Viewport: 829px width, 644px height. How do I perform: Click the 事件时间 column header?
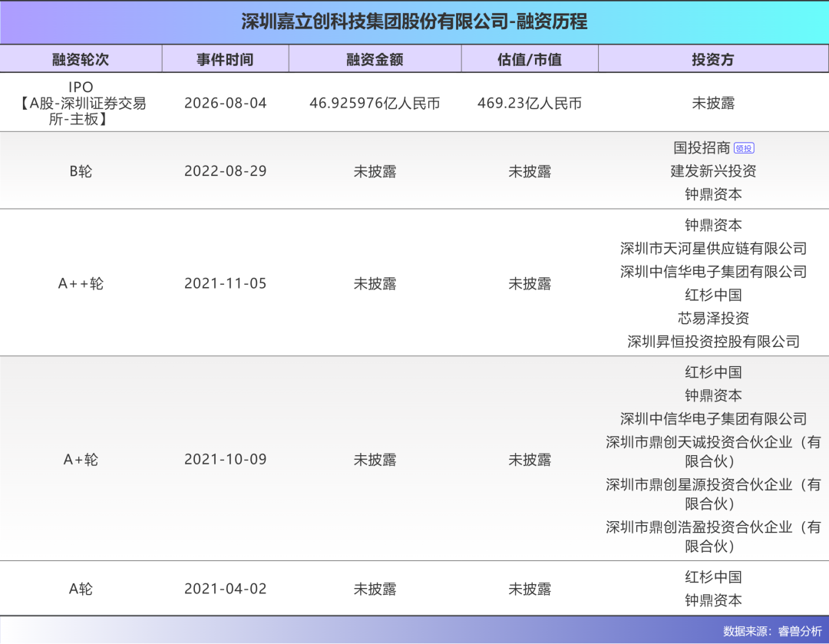point(225,59)
